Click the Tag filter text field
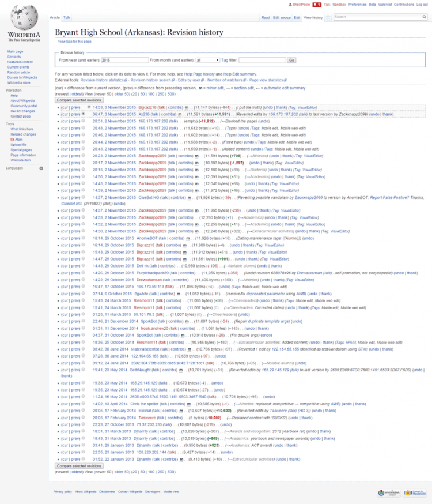This screenshot has height=504, width=432. tap(262, 60)
